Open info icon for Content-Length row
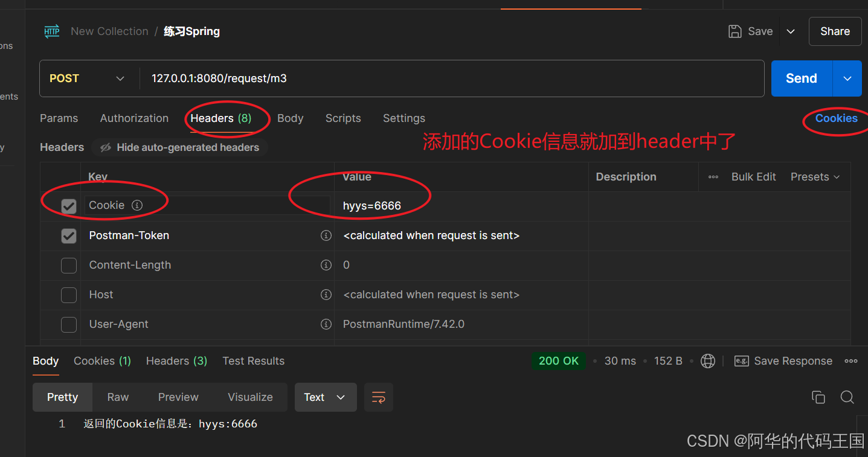This screenshot has width=868, height=457. coord(326,265)
